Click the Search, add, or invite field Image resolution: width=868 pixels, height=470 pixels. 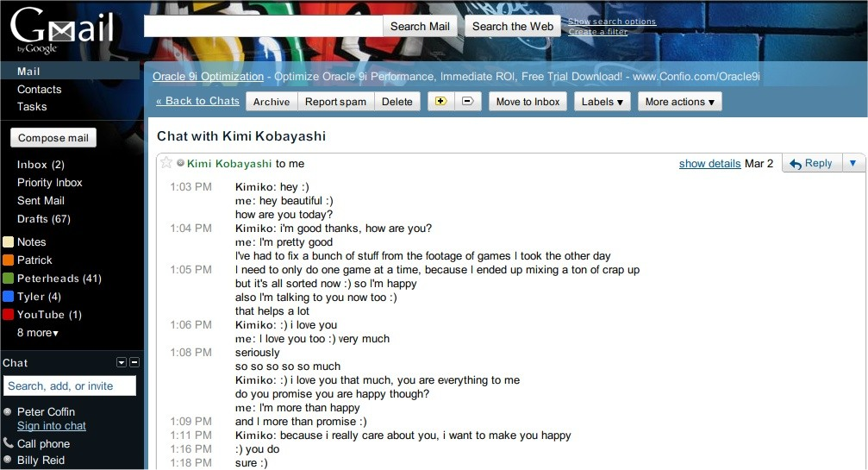[x=70, y=385]
